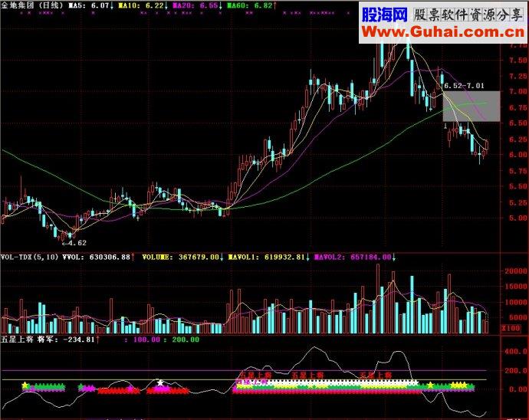
Task: Click the 15000 volume axis label
Action: (x=515, y=287)
